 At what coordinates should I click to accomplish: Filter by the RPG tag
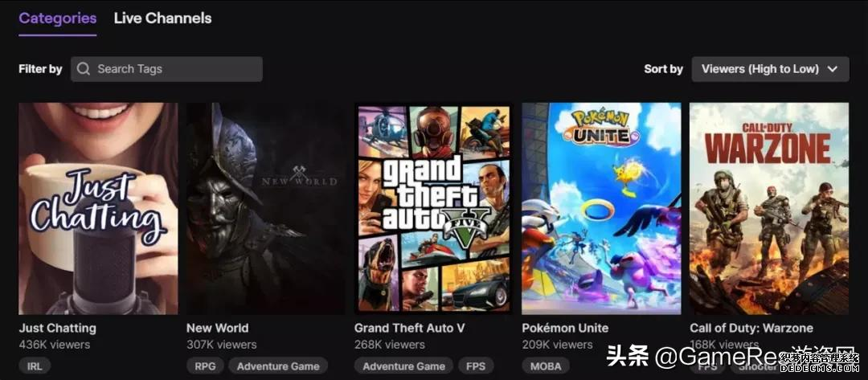click(x=206, y=366)
